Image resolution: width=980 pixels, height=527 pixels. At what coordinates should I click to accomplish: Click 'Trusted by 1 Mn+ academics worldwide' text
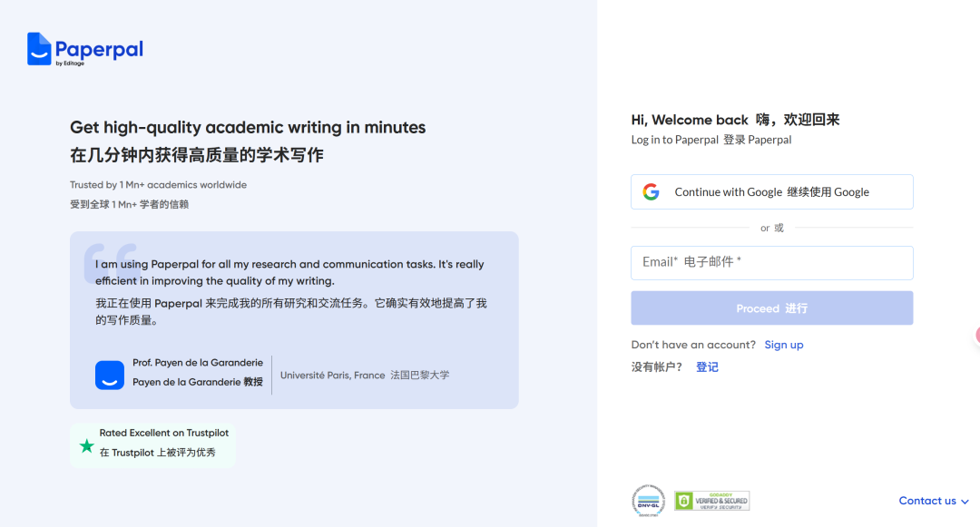point(158,185)
